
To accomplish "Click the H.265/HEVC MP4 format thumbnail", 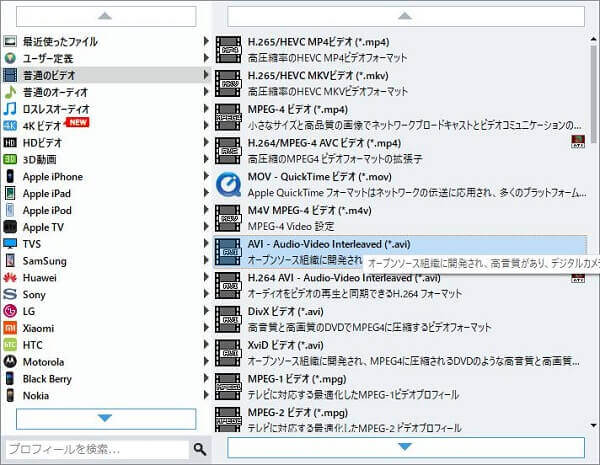I will point(228,50).
